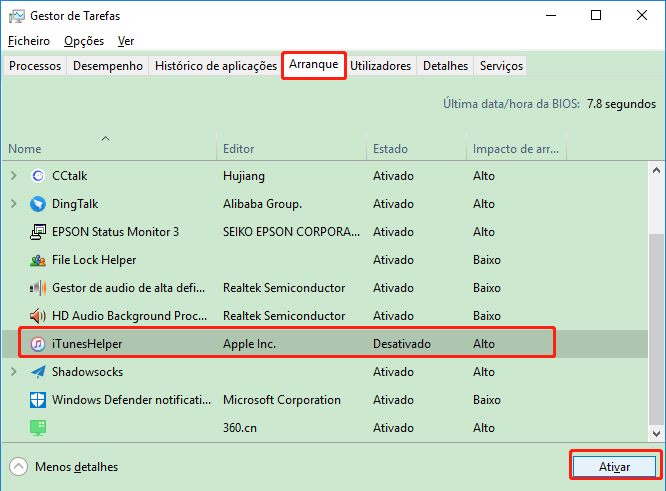Switch to the Histórico de aplicações tab

click(216, 66)
